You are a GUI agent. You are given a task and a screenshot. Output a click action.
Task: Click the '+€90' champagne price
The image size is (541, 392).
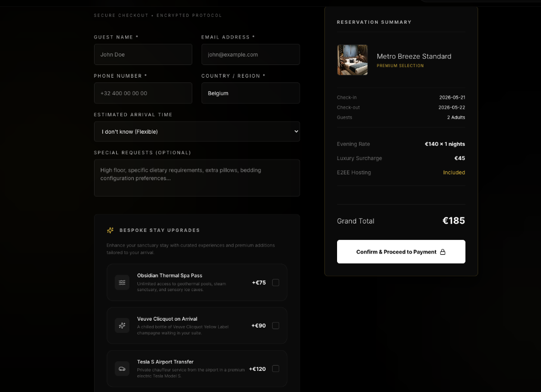(258, 326)
